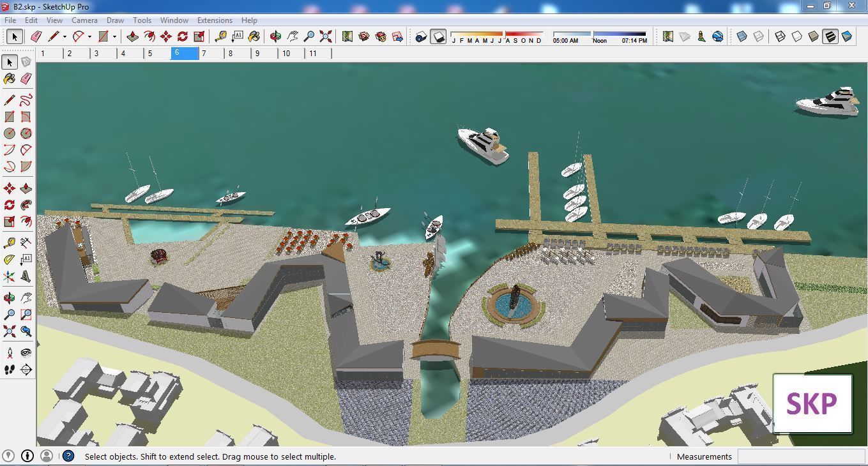Toggle Show/Hide Shadows button
This screenshot has height=466, width=868.
click(438, 36)
